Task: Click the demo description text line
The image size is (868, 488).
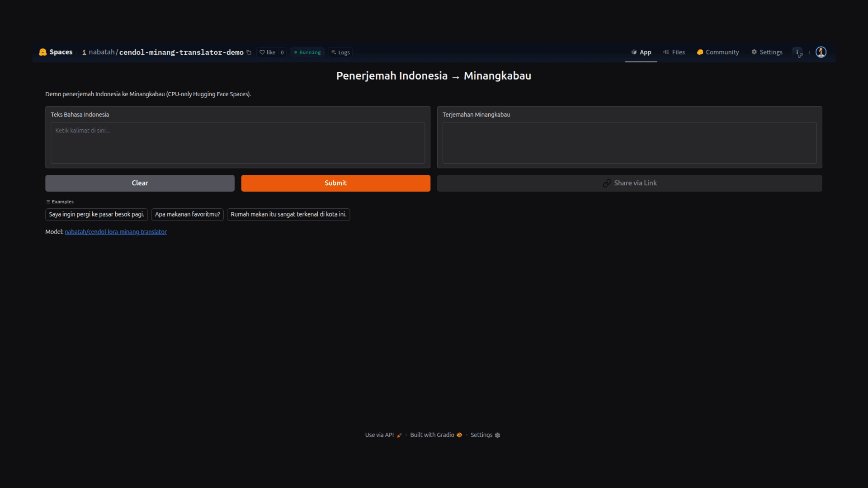Action: [148, 94]
